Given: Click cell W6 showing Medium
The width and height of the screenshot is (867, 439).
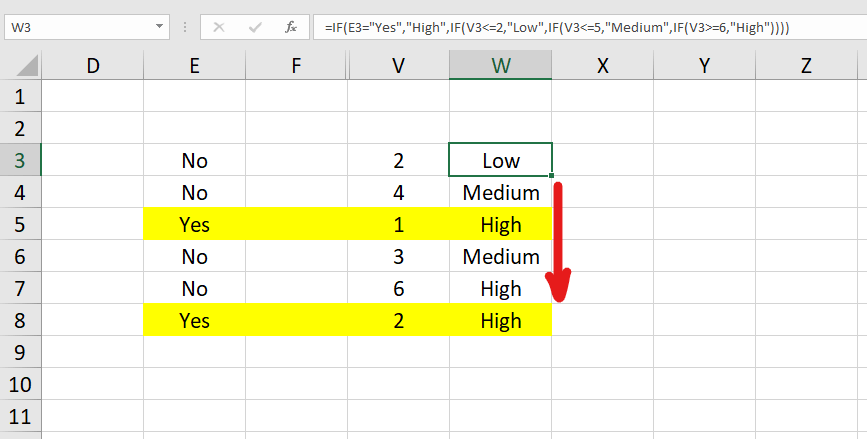Looking at the screenshot, I should tap(500, 257).
